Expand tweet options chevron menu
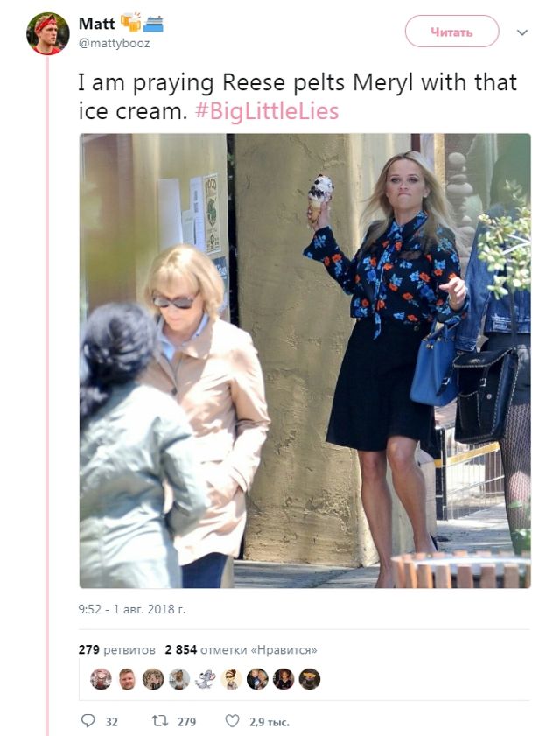 pos(522,32)
